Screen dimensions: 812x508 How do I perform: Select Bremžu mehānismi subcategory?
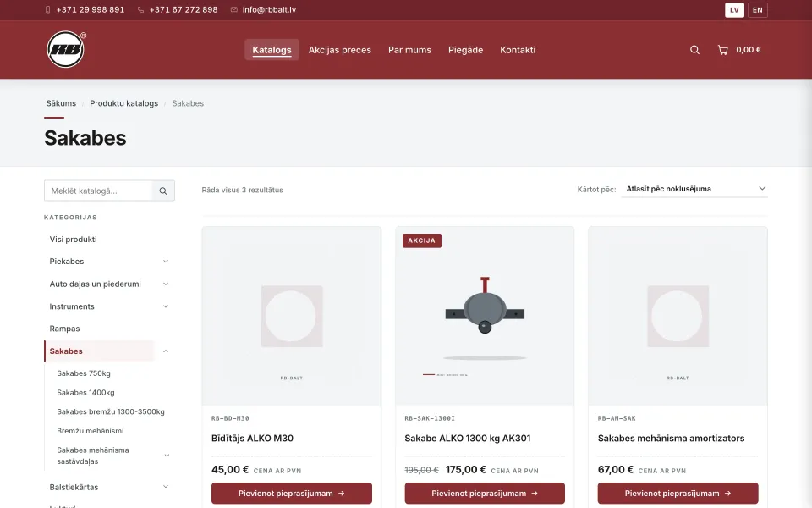[x=91, y=431]
